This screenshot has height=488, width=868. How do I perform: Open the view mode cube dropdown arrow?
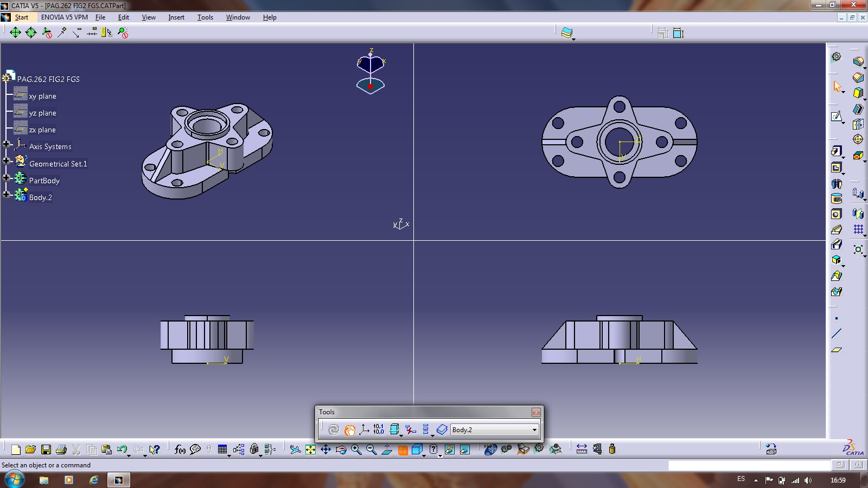tap(424, 455)
